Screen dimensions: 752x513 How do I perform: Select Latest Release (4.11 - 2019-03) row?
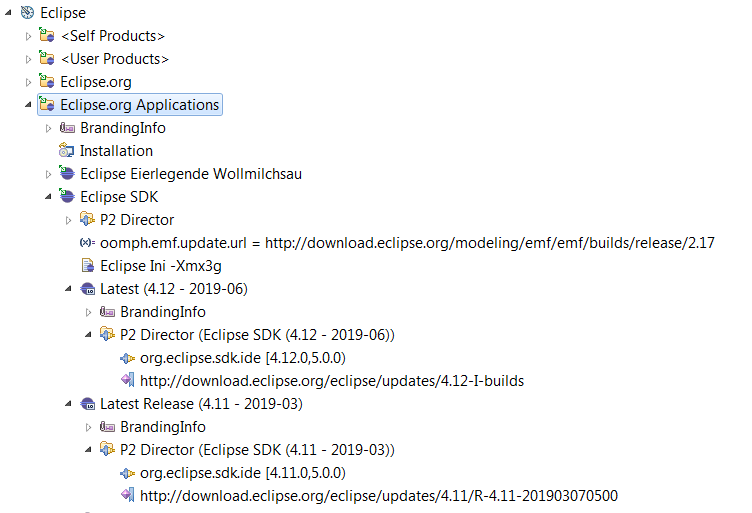[x=201, y=404]
